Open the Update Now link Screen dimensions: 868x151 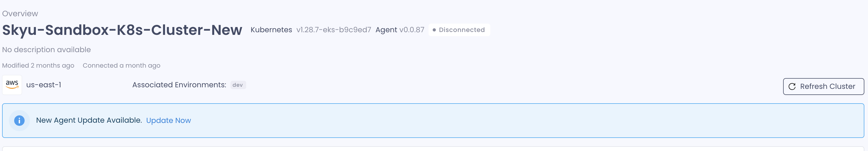(168, 120)
